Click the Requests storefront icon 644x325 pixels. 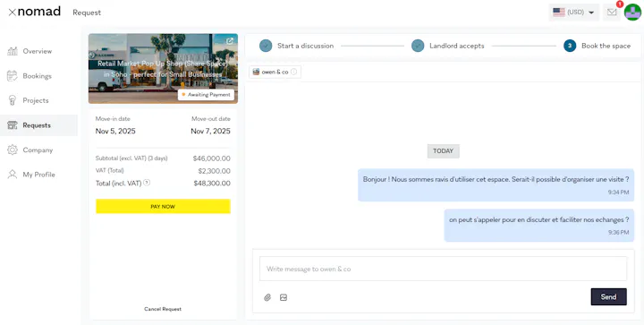(13, 125)
